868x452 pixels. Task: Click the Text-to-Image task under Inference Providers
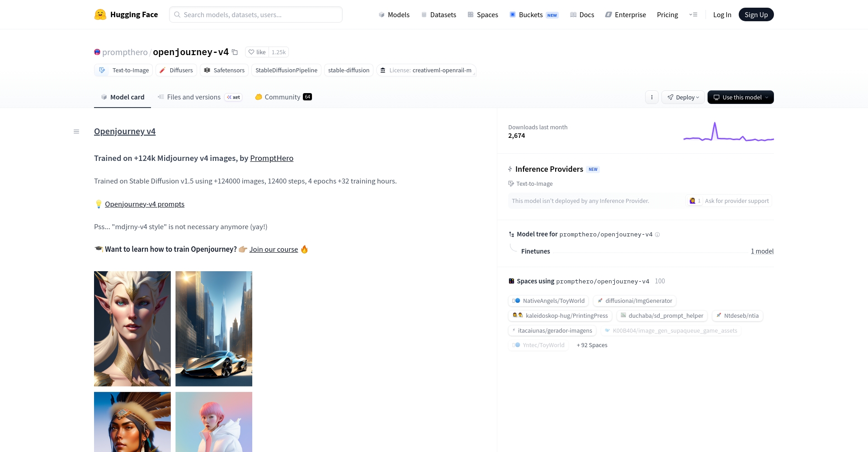click(531, 184)
